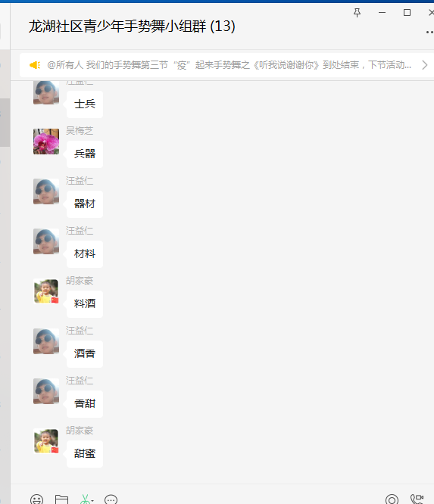The height and width of the screenshot is (504, 434).
Task: Select 吴梅芝's orchid flower avatar
Action: pyautogui.click(x=46, y=142)
